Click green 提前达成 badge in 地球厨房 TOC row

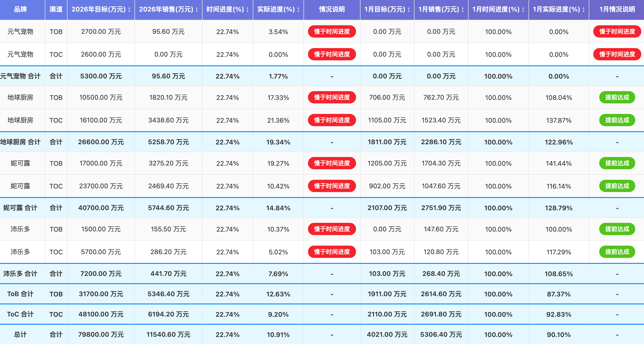click(x=617, y=120)
